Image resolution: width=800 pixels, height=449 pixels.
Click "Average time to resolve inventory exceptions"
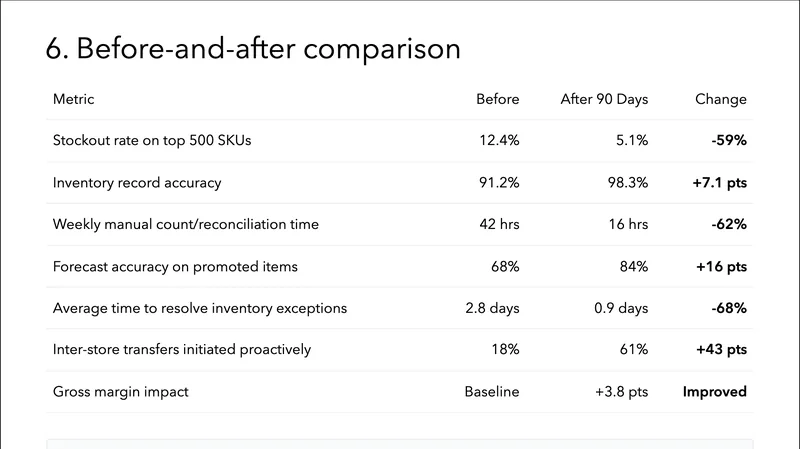tap(200, 308)
